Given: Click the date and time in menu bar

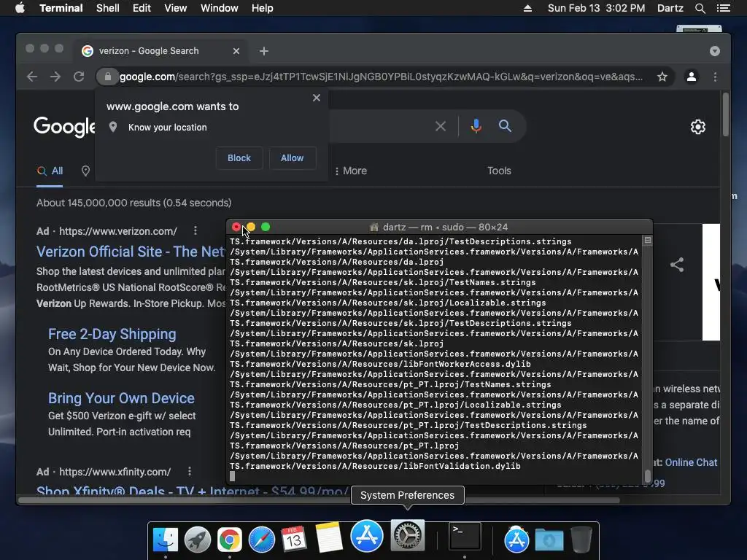Looking at the screenshot, I should pyautogui.click(x=596, y=8).
